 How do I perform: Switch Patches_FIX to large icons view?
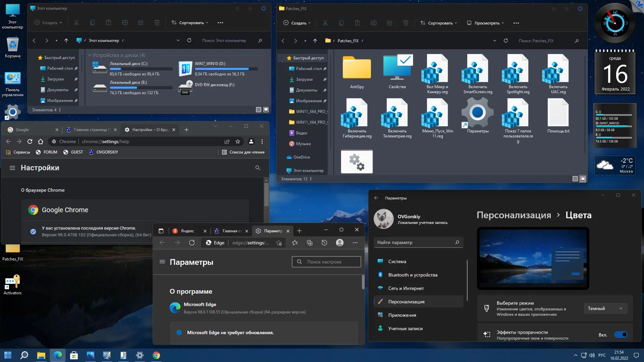[x=583, y=179]
